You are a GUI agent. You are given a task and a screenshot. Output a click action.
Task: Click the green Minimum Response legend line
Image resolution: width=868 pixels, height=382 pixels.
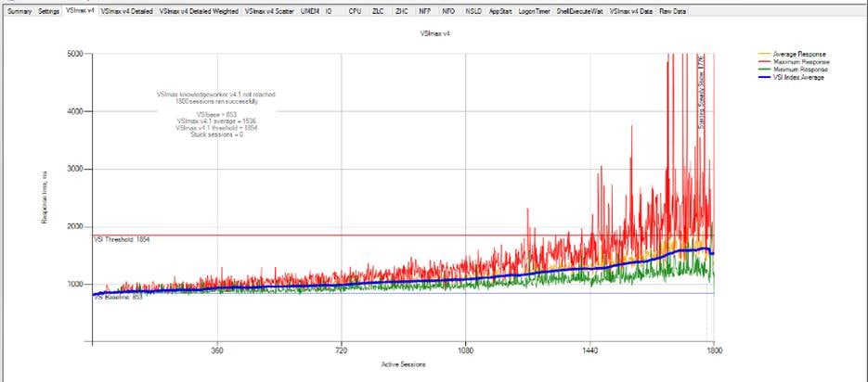pyautogui.click(x=764, y=70)
